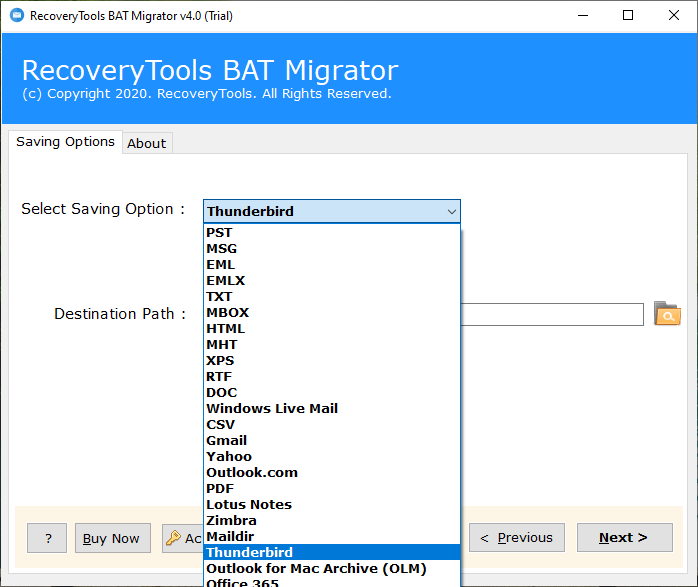
Task: Choose MSG from the saving list
Action: point(332,248)
